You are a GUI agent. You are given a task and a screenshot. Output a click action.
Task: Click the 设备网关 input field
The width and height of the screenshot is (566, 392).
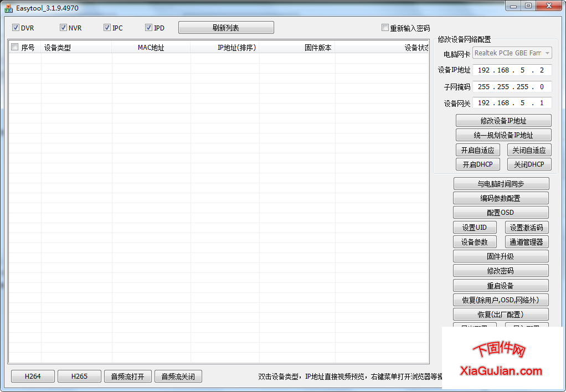pos(512,103)
